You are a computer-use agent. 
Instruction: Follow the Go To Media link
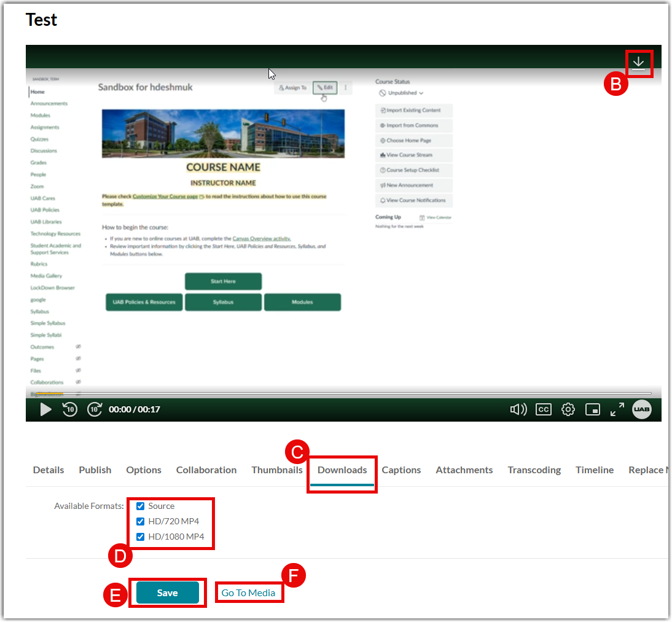click(248, 592)
